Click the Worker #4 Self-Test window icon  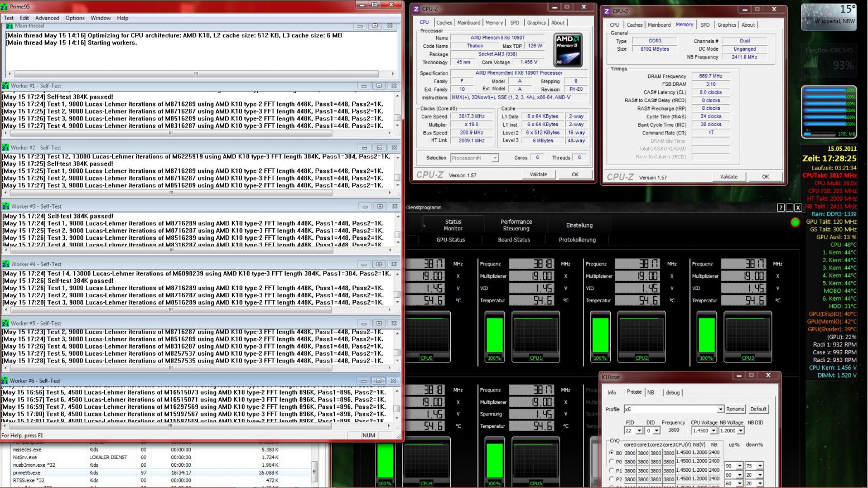point(6,264)
